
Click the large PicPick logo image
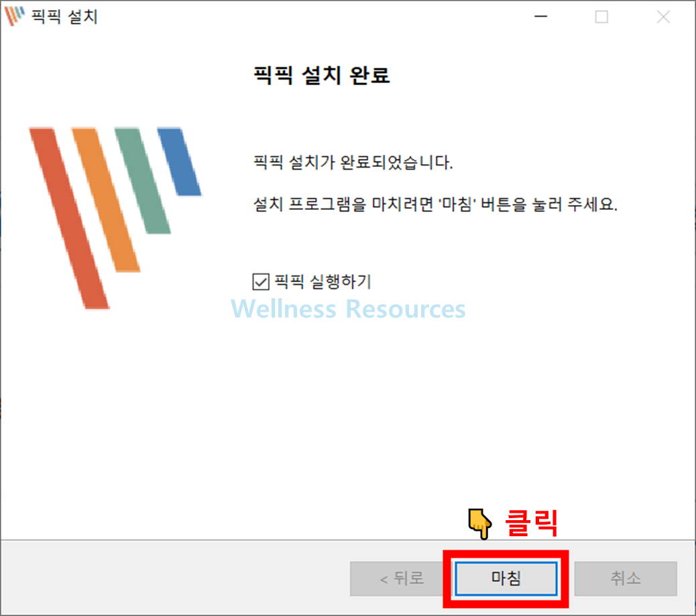pos(115,218)
